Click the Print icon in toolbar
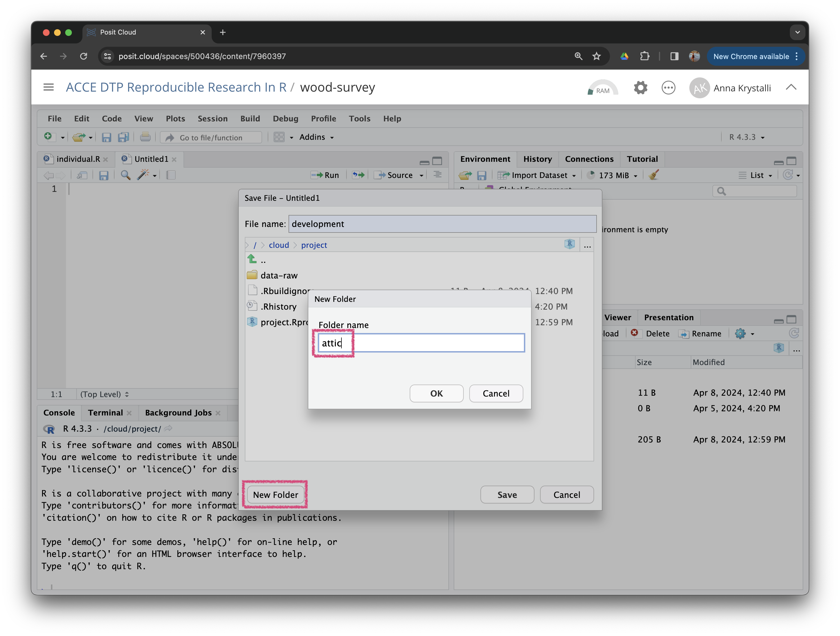Screen dimensions: 840x636 [x=145, y=137]
